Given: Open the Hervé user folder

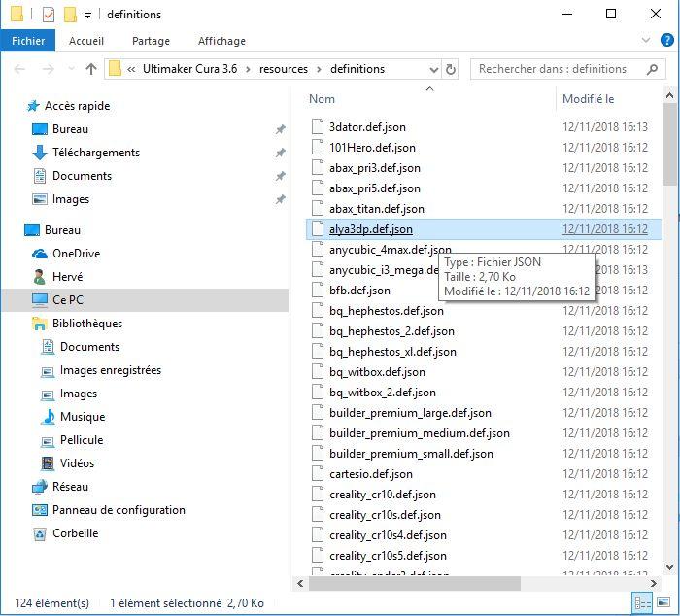Looking at the screenshot, I should pos(67,277).
